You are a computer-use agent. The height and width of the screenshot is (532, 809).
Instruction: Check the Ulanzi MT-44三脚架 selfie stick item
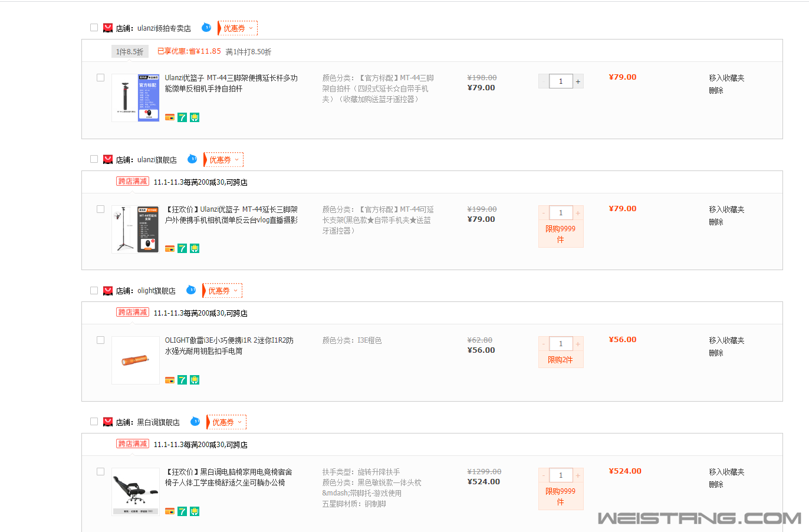100,77
